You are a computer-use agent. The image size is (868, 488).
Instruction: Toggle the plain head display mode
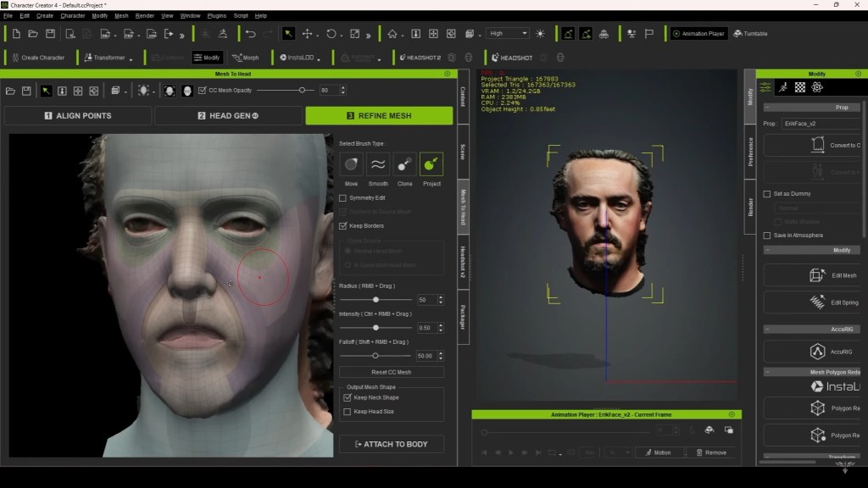coord(187,91)
